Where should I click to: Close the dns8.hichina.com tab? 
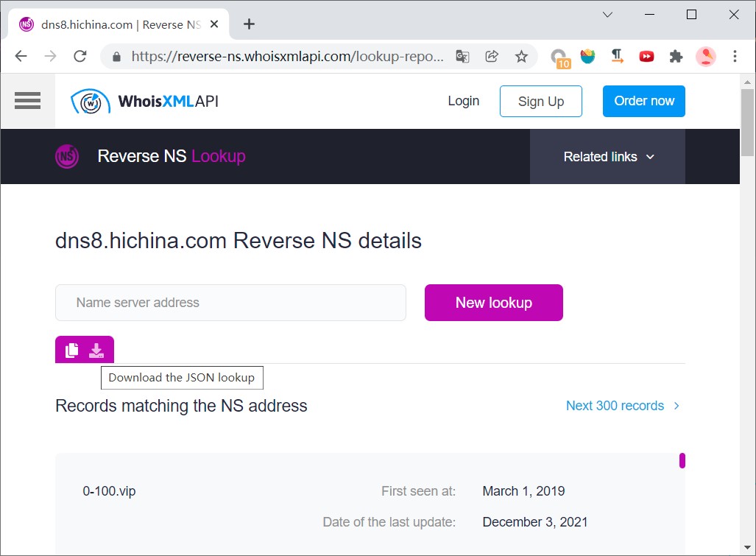214,24
